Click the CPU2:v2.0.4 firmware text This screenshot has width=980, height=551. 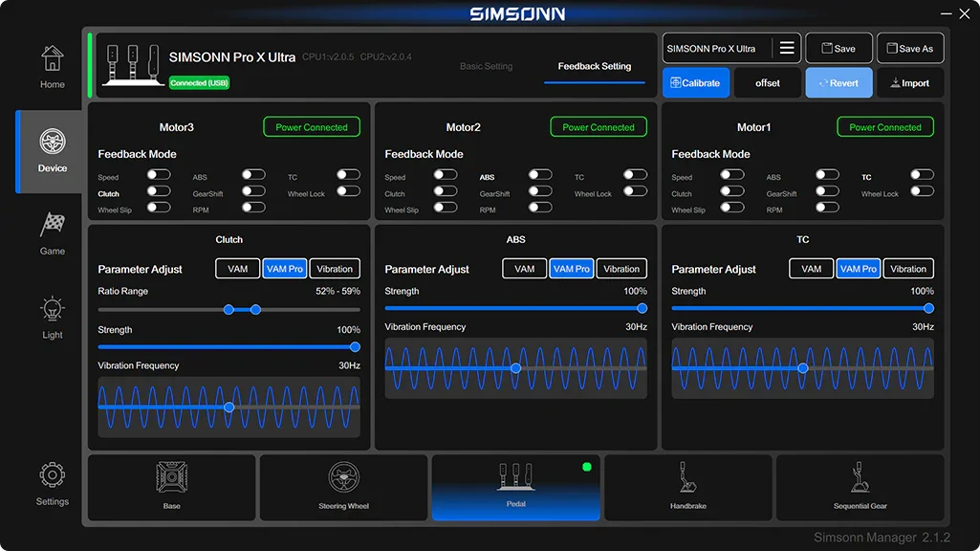pos(385,56)
